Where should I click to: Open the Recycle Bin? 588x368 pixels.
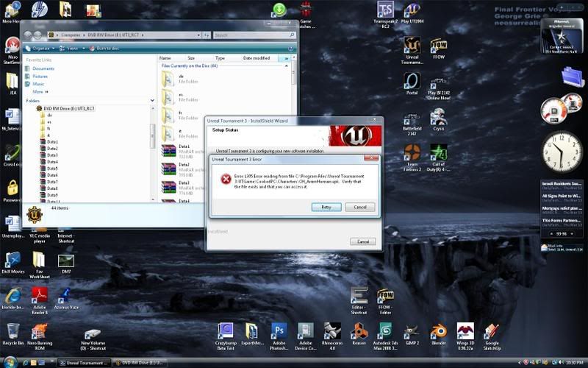(x=12, y=334)
